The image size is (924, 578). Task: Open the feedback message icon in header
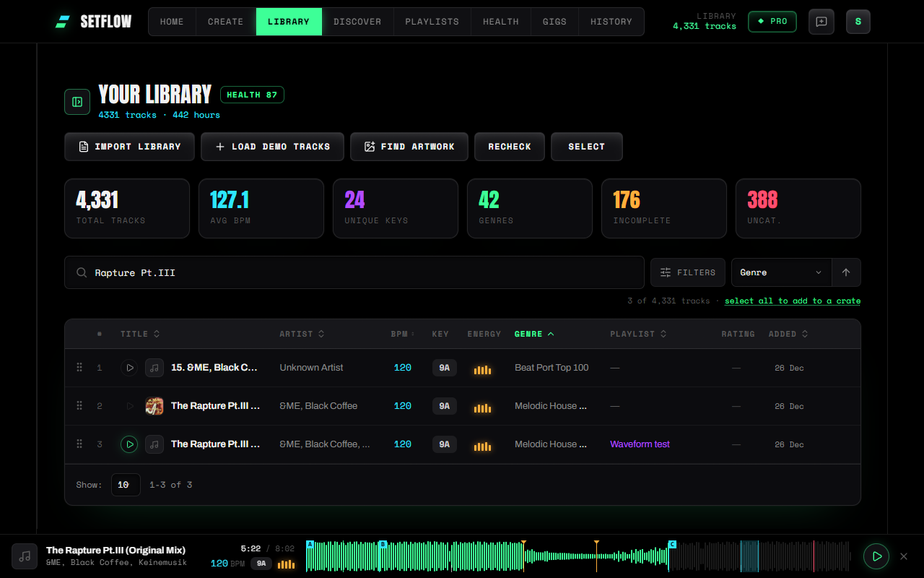coord(821,22)
